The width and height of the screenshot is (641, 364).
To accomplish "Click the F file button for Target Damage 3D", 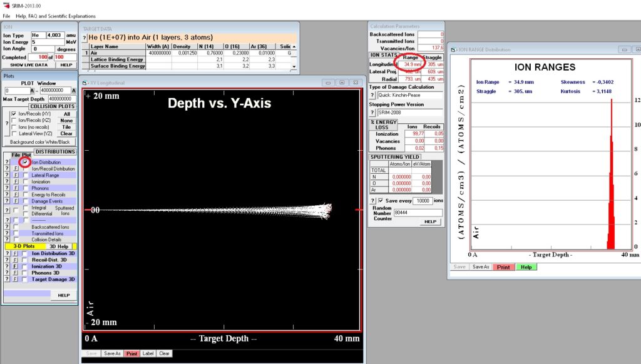I will tap(15, 280).
